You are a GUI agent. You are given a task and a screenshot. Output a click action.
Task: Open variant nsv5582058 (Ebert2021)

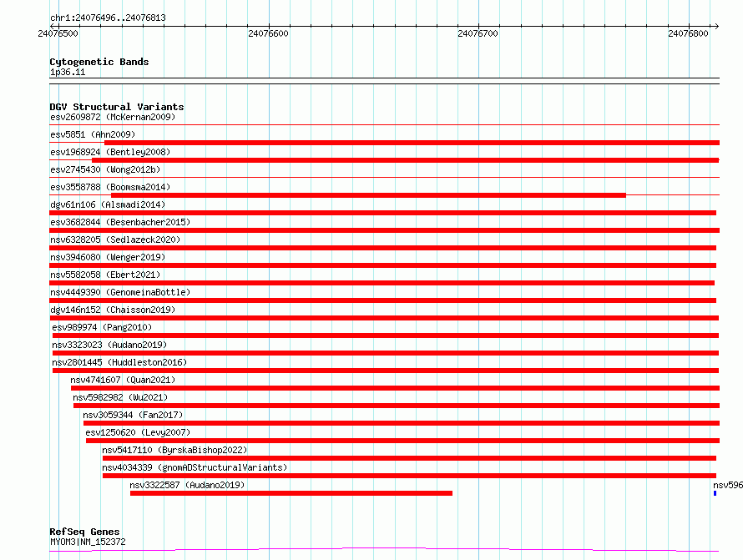coord(105,275)
